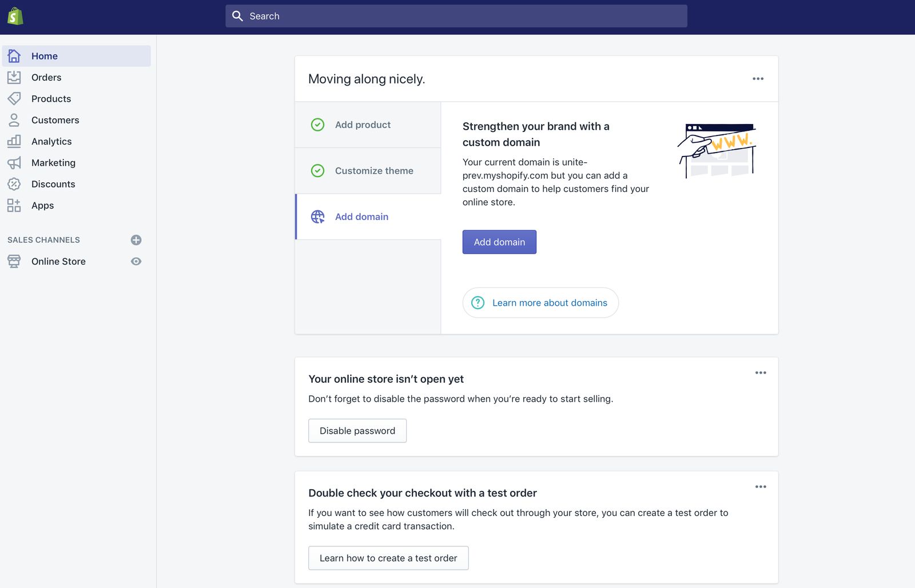The width and height of the screenshot is (915, 588).
Task: Open Discounts page
Action: click(x=77, y=184)
